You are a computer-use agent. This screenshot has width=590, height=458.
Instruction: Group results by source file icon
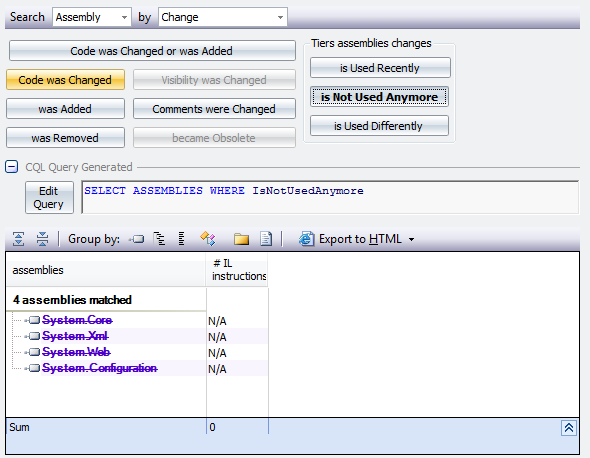[266, 239]
